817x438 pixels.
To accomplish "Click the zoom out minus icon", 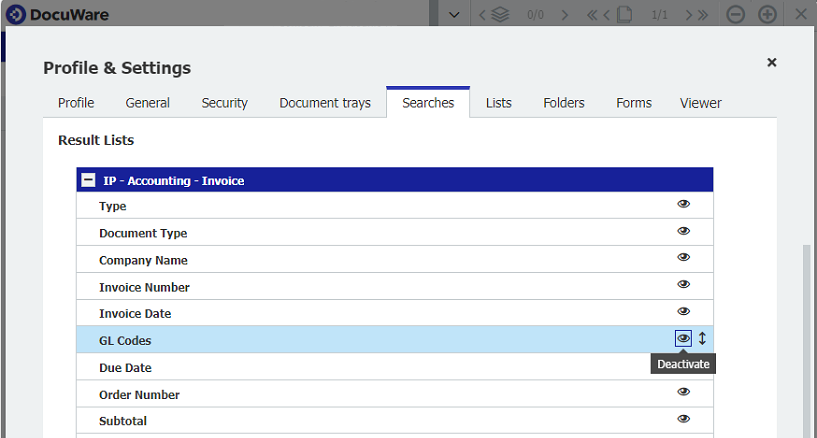I will click(x=735, y=15).
